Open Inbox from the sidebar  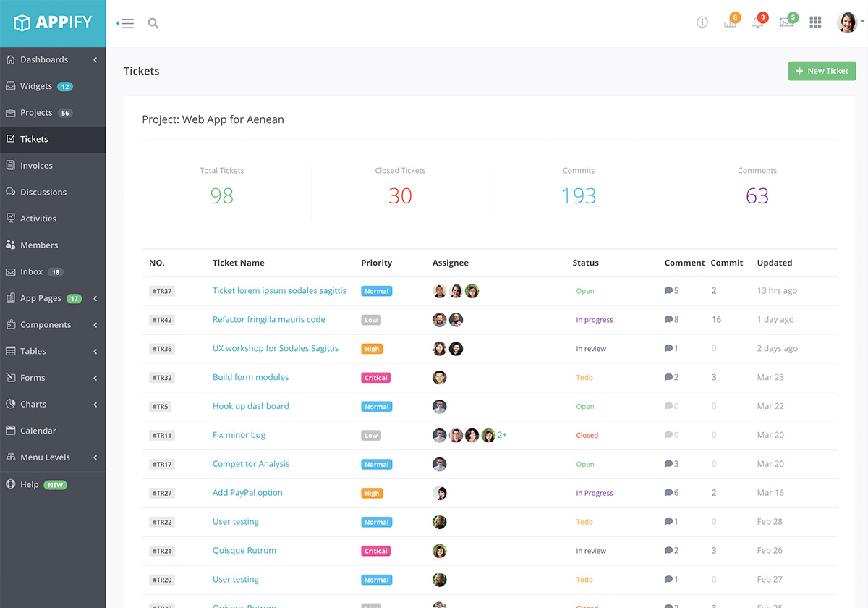(x=32, y=272)
